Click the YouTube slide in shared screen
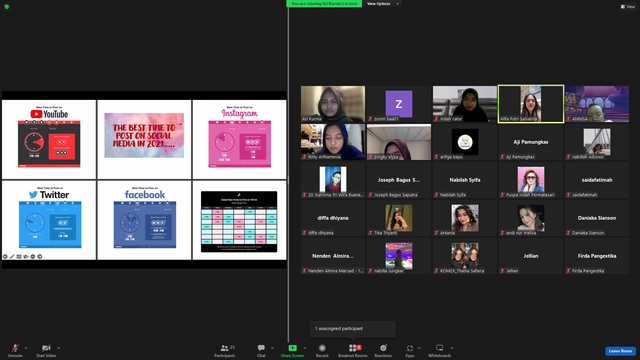Screen dimensions: 640x360 tap(49, 139)
